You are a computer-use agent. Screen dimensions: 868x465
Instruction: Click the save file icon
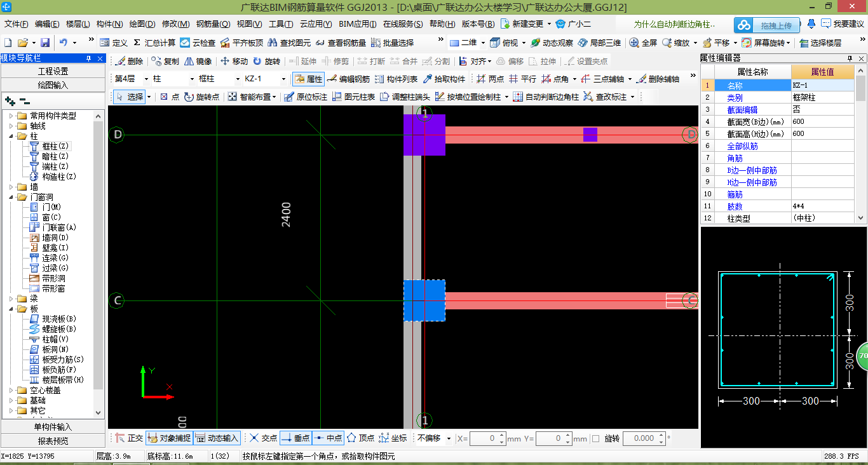pyautogui.click(x=45, y=43)
